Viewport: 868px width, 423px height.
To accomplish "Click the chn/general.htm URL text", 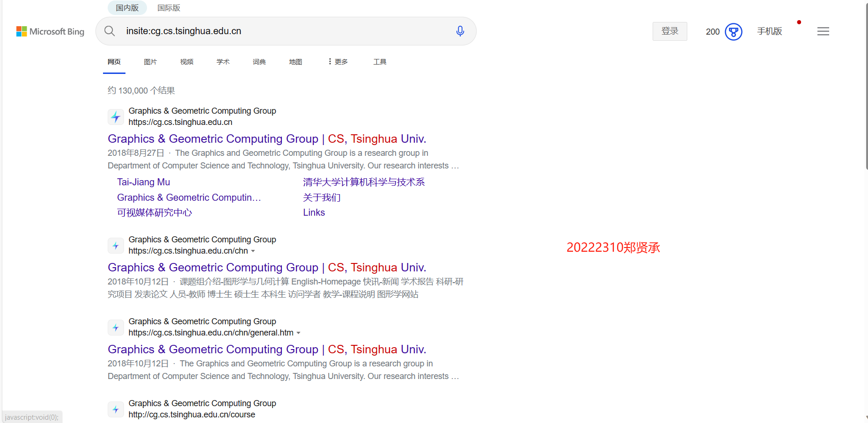I will [x=211, y=333].
